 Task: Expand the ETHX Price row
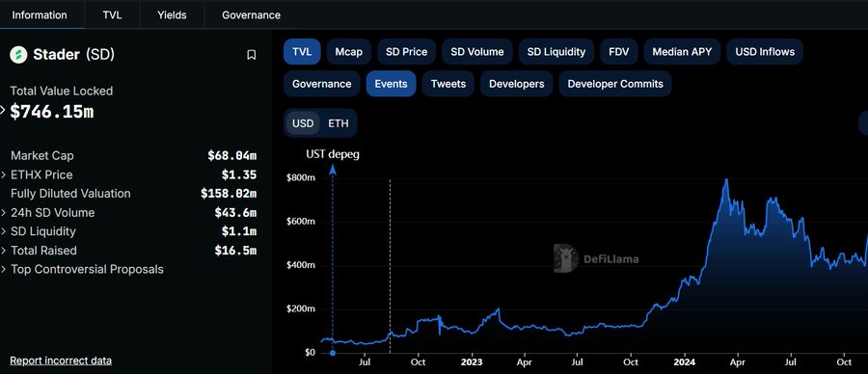click(x=133, y=174)
